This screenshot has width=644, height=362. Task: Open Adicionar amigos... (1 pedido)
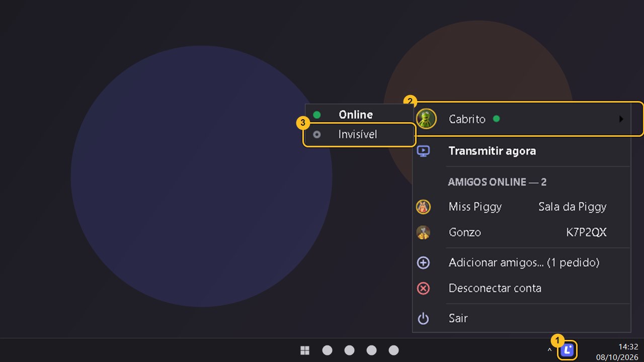coord(524,262)
